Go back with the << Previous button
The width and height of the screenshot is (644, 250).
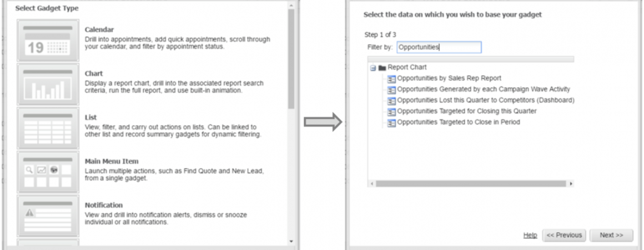tap(564, 235)
